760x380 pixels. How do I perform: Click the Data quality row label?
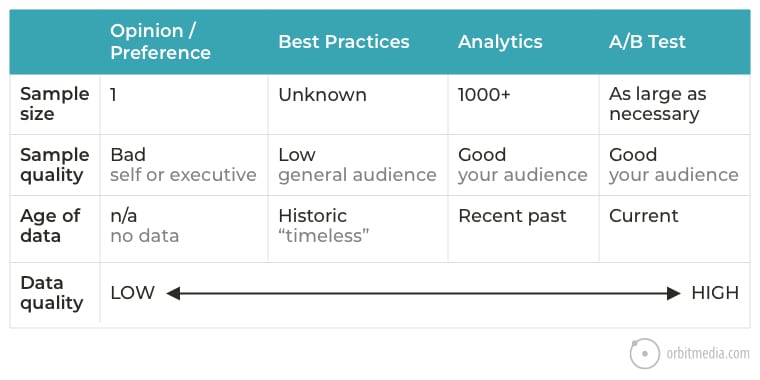(x=51, y=293)
